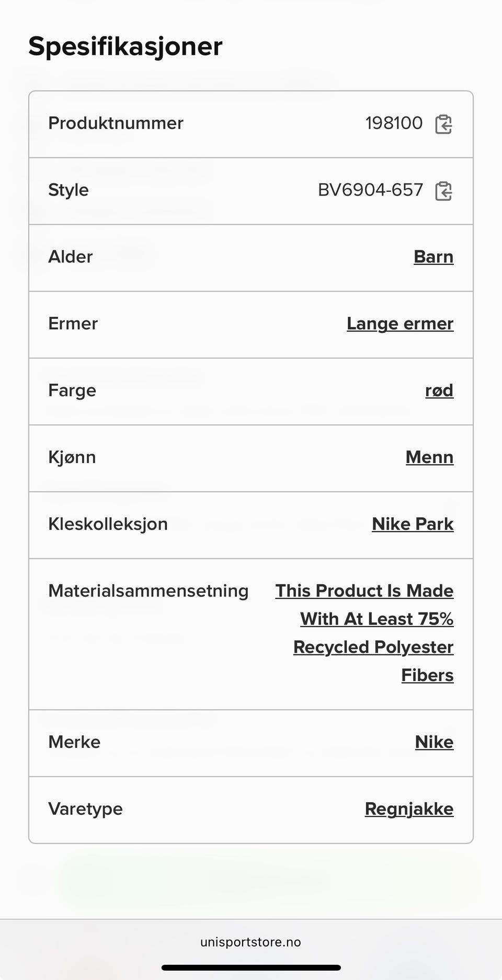Screen dimensions: 502x980
Task: Click the BV6904-657 style text
Action: pyautogui.click(x=370, y=190)
